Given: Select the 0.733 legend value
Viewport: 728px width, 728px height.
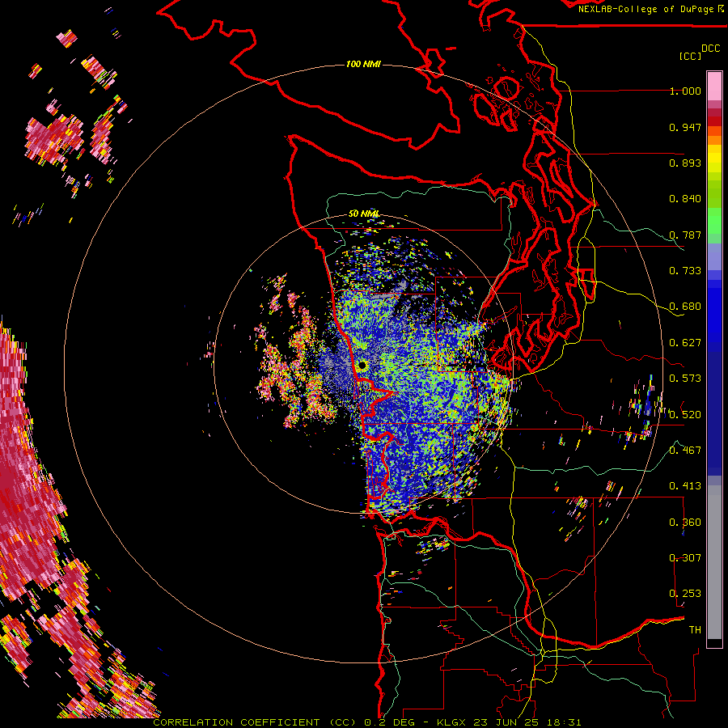Looking at the screenshot, I should tap(685, 271).
